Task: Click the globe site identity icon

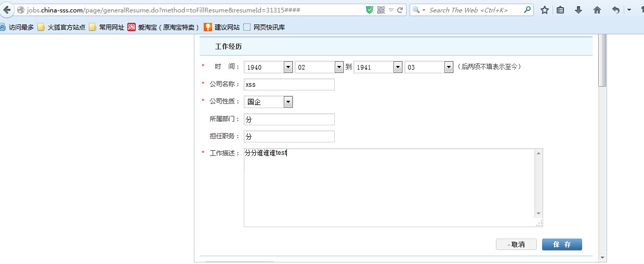Action: pos(21,10)
